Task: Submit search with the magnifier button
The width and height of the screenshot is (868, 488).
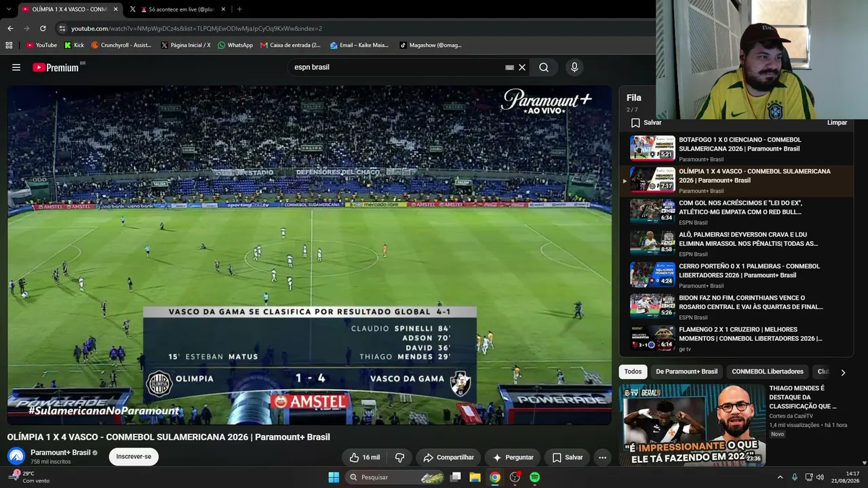Action: tap(544, 67)
